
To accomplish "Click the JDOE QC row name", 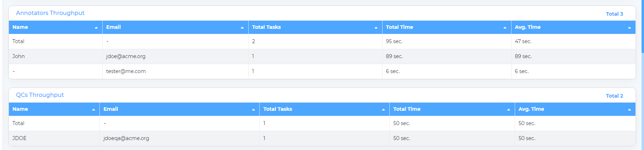I will [x=20, y=138].
